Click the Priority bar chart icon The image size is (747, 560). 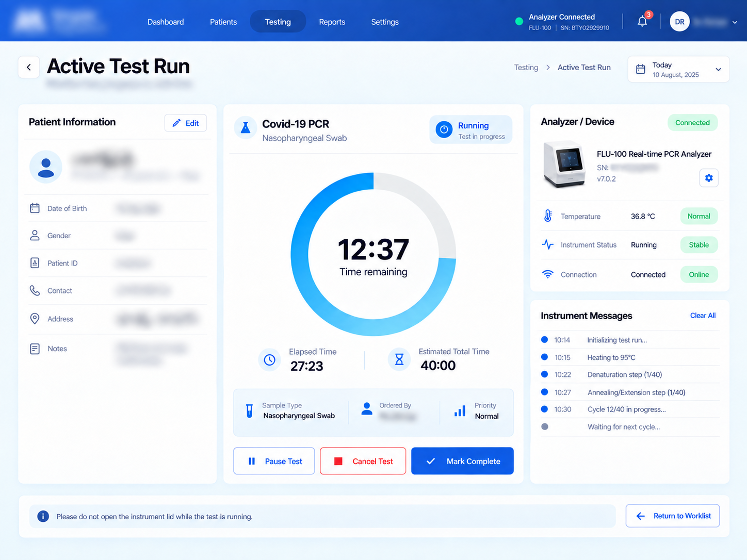coord(460,411)
